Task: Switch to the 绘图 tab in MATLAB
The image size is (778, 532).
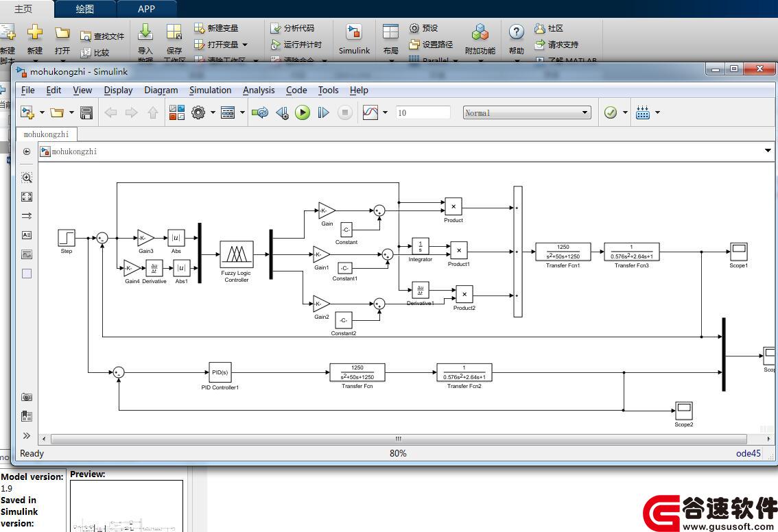Action: pyautogui.click(x=85, y=9)
